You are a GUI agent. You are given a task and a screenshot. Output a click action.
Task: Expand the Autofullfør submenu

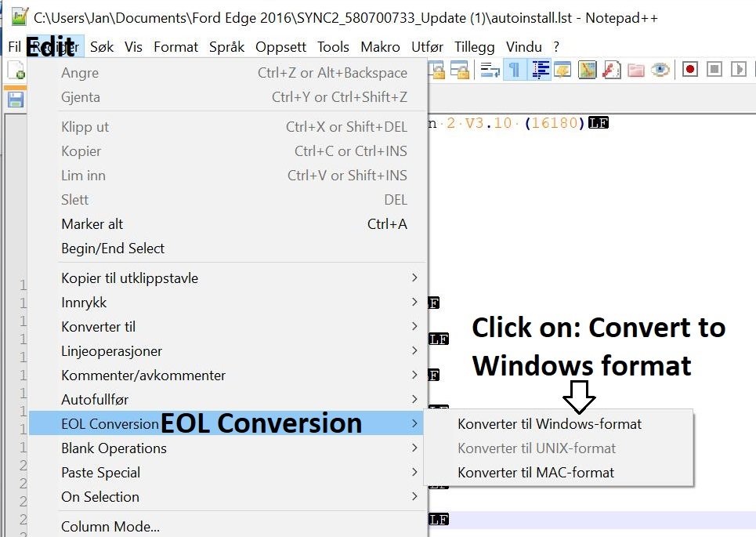click(227, 400)
